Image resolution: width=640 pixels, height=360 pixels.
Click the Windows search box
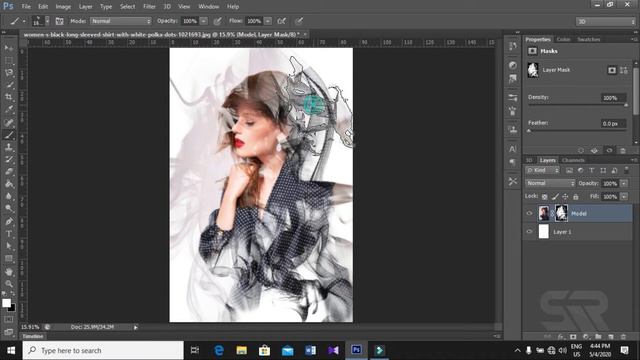tap(103, 350)
